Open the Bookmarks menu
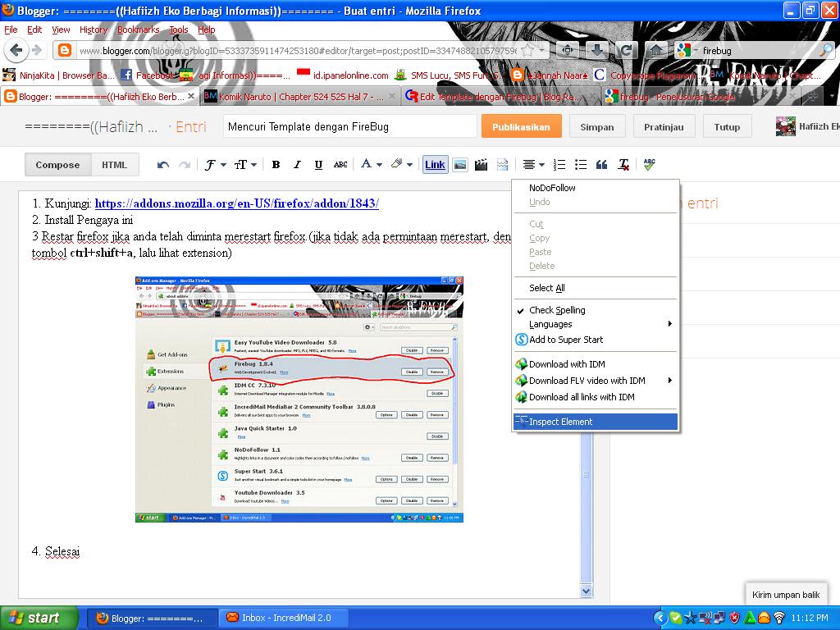The width and height of the screenshot is (840, 630). point(138,30)
